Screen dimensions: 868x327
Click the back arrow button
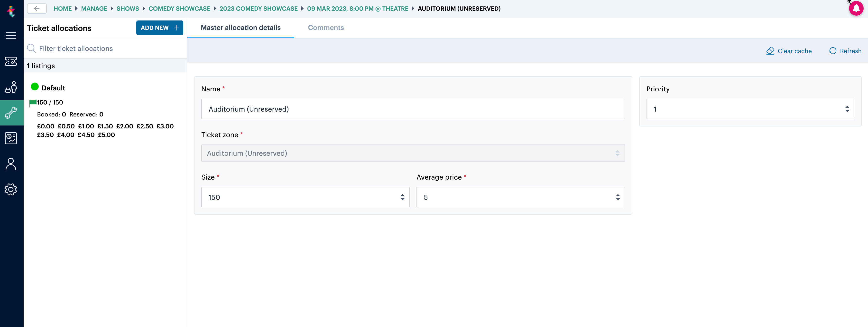pos(37,9)
